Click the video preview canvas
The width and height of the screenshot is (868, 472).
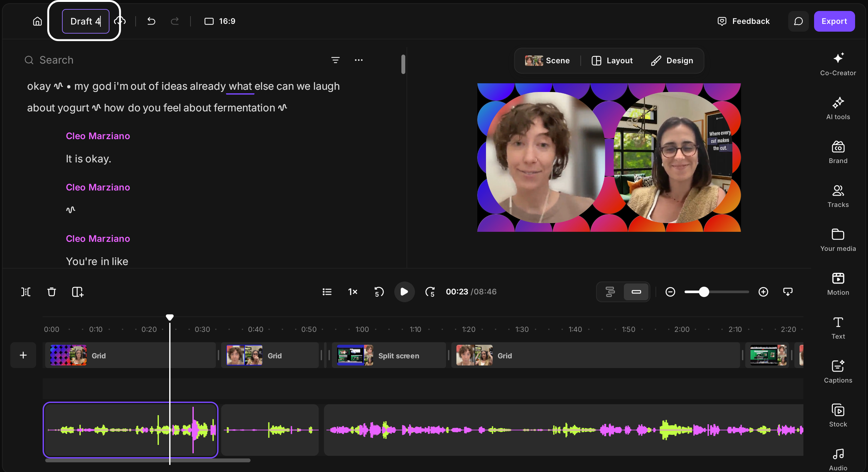(609, 157)
